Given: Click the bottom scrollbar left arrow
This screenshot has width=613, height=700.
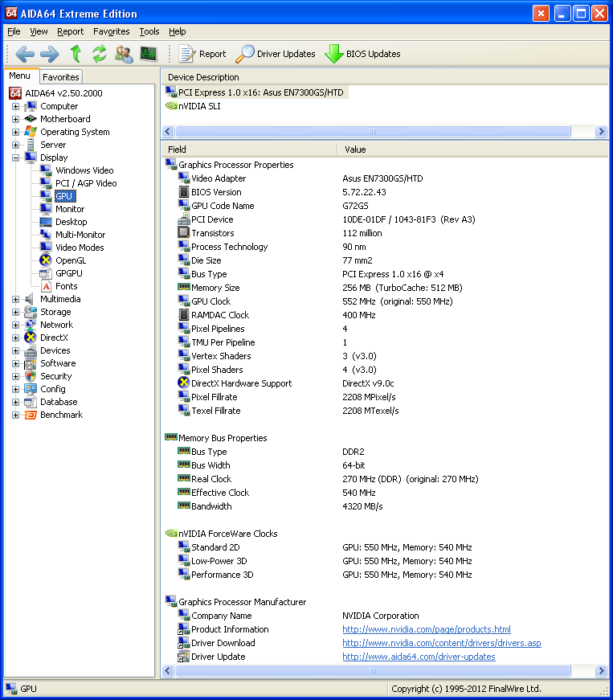Looking at the screenshot, I should click(168, 670).
